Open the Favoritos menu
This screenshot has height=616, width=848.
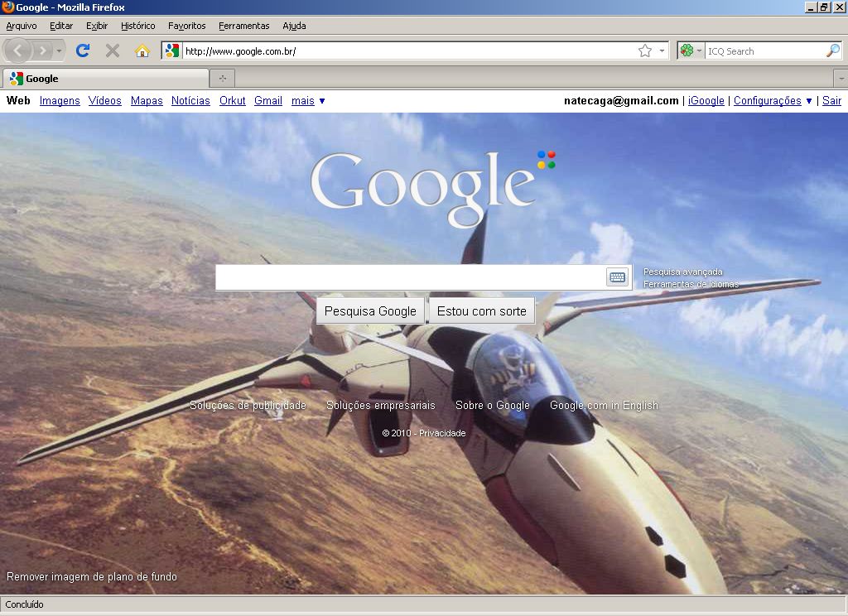[x=186, y=26]
